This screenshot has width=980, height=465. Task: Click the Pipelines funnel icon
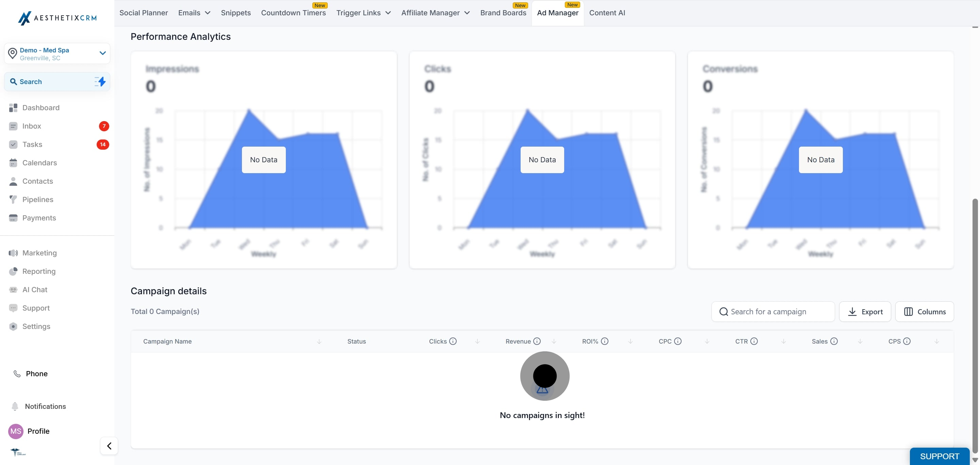click(x=13, y=199)
